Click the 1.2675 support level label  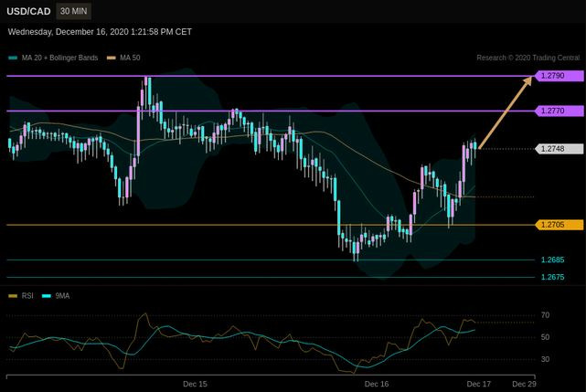pos(553,277)
